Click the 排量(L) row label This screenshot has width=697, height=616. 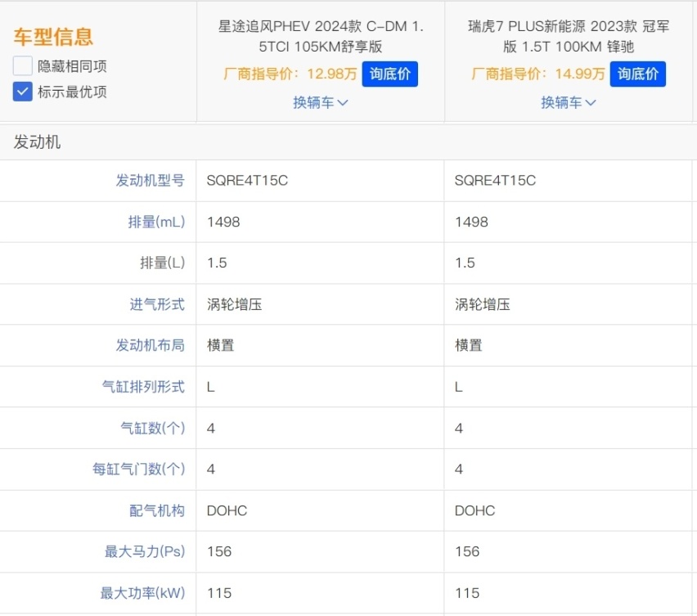click(x=162, y=263)
